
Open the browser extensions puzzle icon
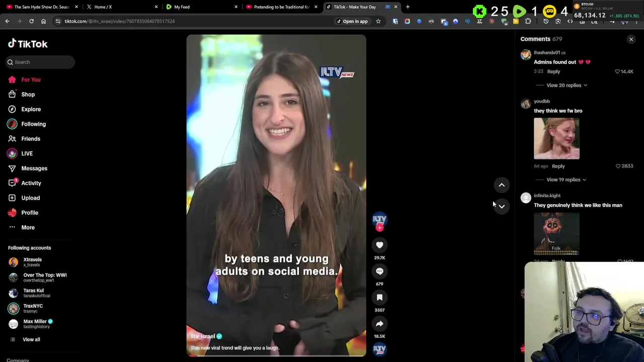[528, 22]
